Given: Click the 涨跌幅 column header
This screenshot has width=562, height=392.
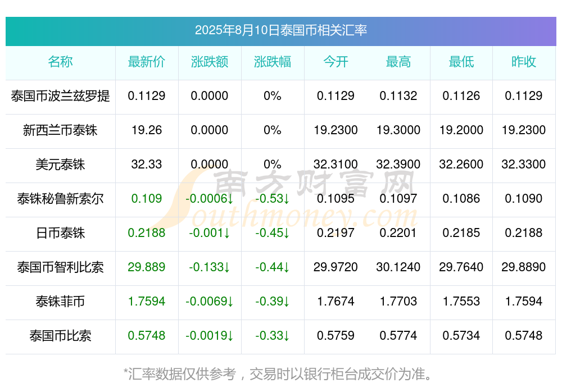Looking at the screenshot, I should point(273,62).
